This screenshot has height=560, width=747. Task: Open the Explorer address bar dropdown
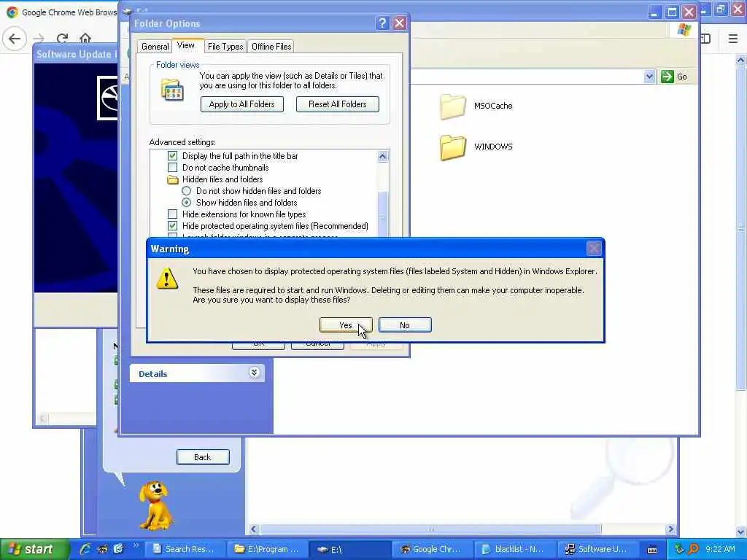coord(649,77)
